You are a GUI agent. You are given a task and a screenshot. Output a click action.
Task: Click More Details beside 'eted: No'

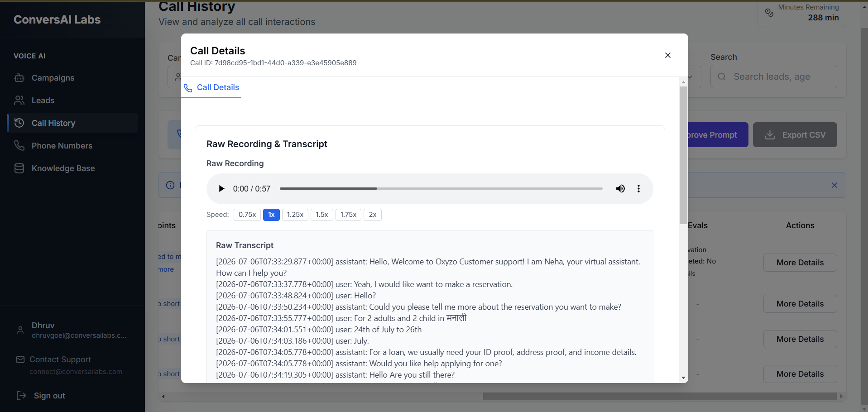(x=800, y=263)
